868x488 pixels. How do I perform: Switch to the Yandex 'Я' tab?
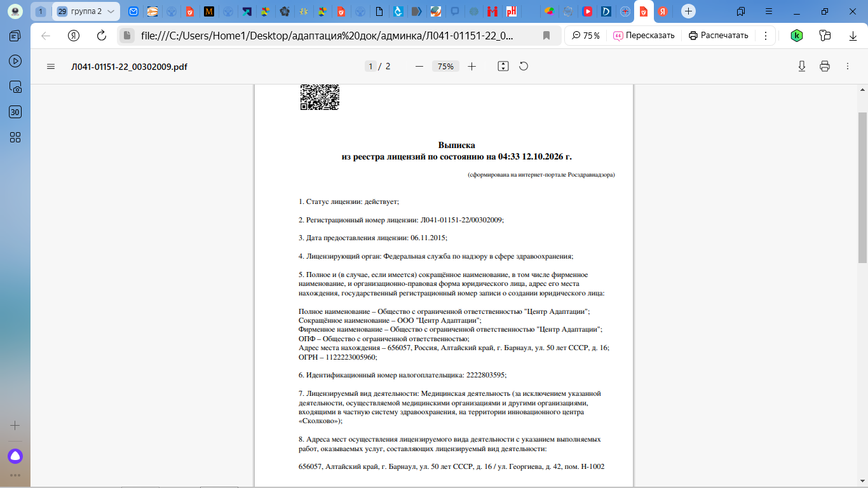[x=663, y=11]
